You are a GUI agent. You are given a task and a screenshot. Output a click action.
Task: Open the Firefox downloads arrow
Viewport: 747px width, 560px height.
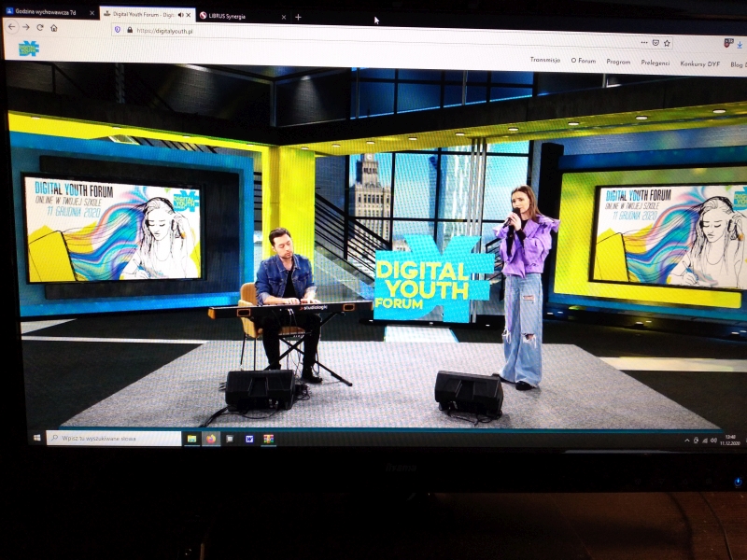740,44
